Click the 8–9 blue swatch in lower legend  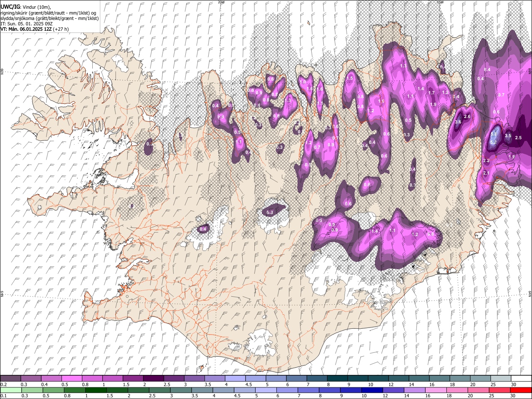pos(330,390)
